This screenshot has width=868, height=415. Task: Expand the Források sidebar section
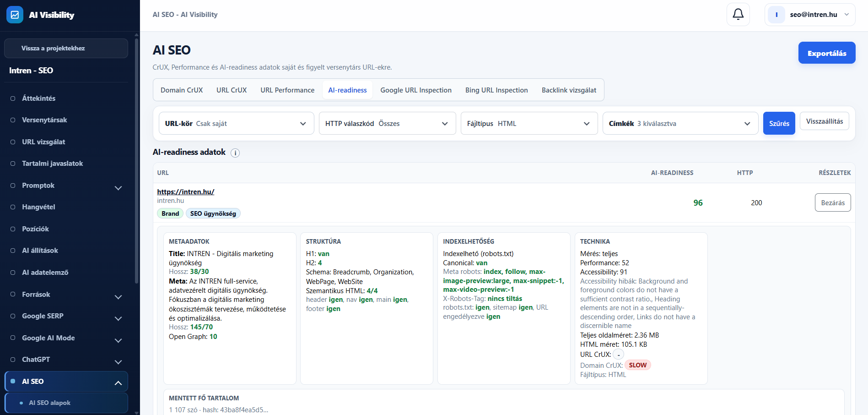118,297
